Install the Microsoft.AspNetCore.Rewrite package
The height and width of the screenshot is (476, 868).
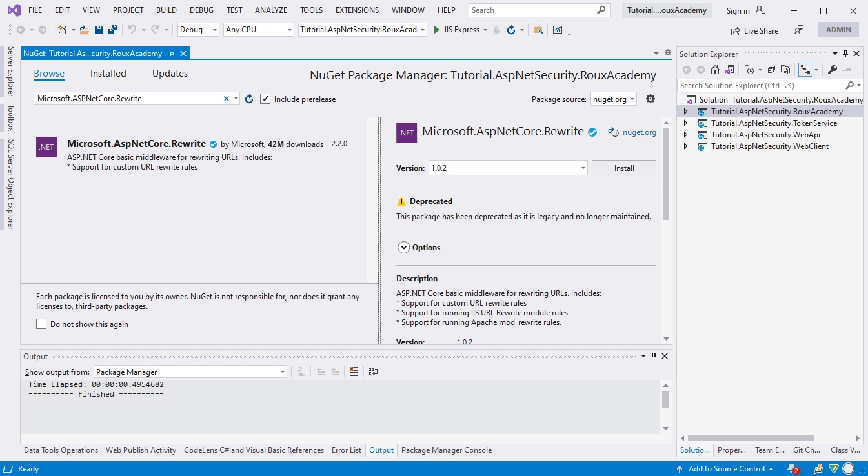point(623,167)
